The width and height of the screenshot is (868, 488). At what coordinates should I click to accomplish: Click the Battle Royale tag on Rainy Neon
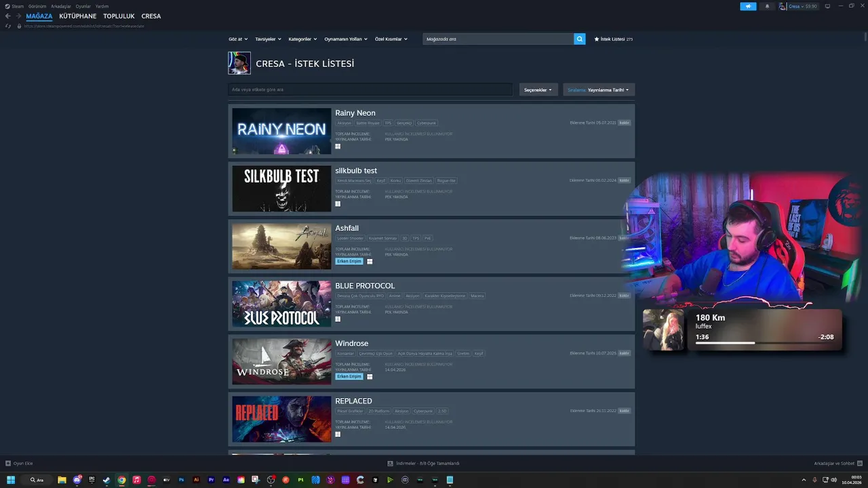coord(368,123)
